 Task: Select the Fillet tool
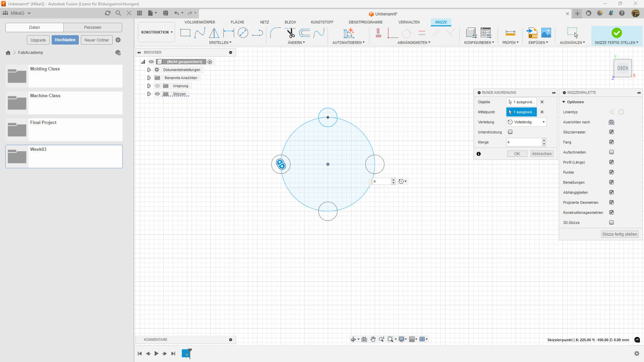[x=276, y=33]
